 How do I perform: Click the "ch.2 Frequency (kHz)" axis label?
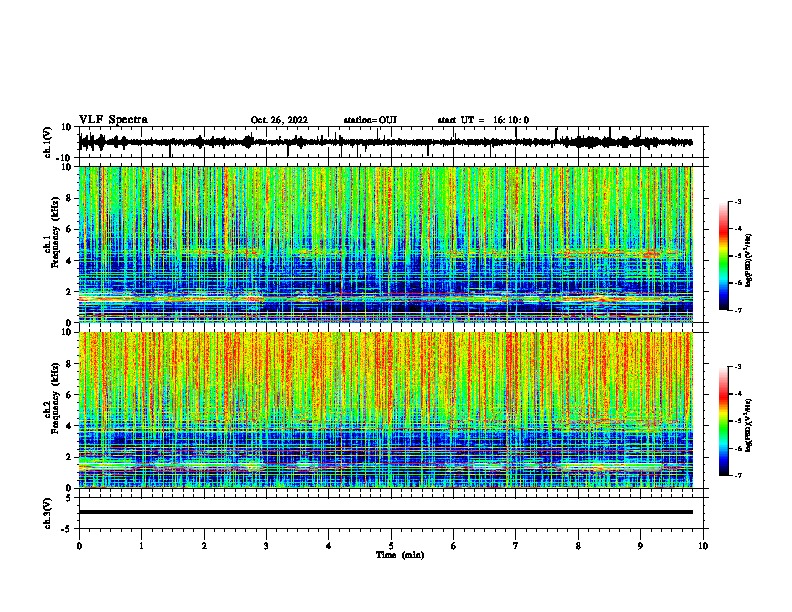click(x=52, y=398)
